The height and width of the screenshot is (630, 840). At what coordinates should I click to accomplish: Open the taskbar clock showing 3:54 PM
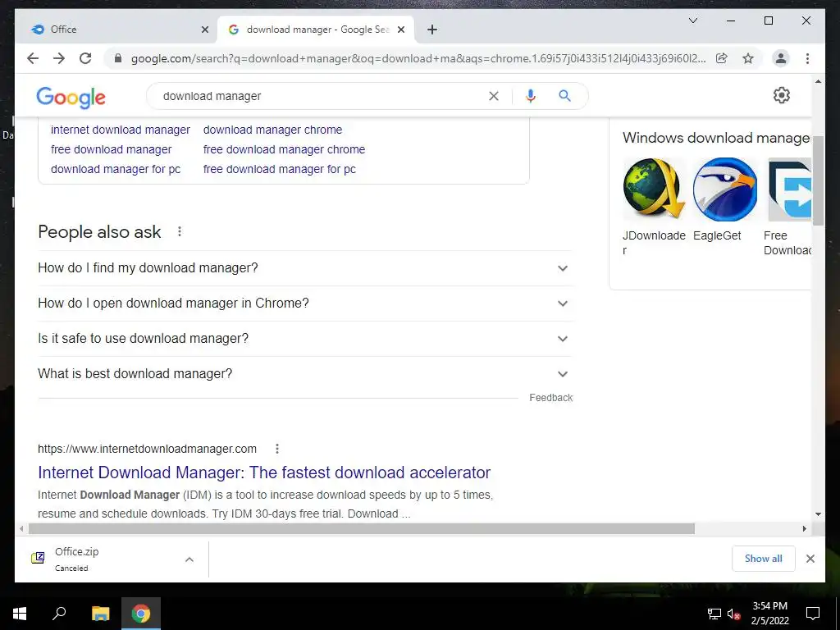tap(769, 614)
